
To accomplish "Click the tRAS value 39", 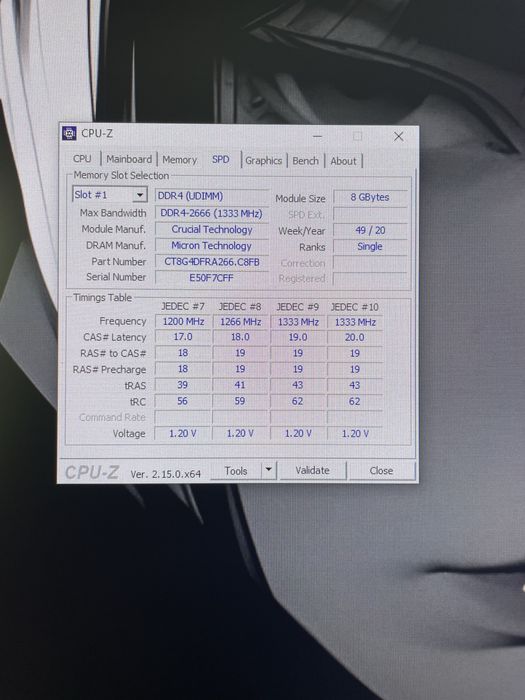I will [183, 385].
